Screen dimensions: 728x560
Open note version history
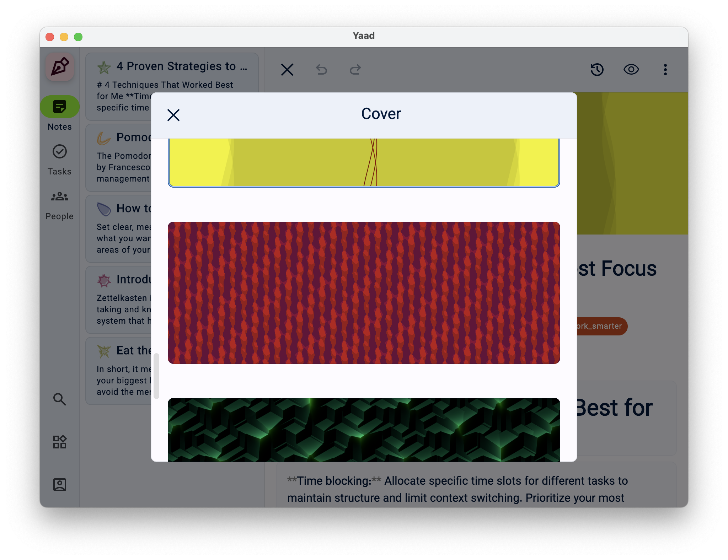click(x=597, y=70)
